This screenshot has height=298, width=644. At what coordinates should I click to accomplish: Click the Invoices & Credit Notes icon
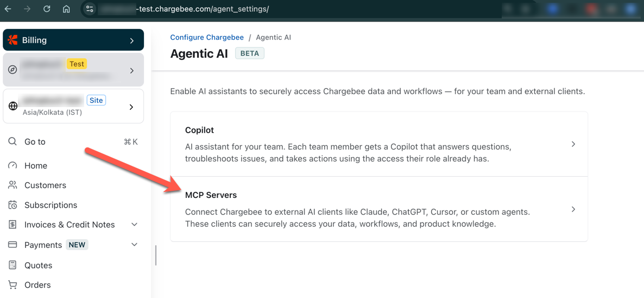point(12,225)
